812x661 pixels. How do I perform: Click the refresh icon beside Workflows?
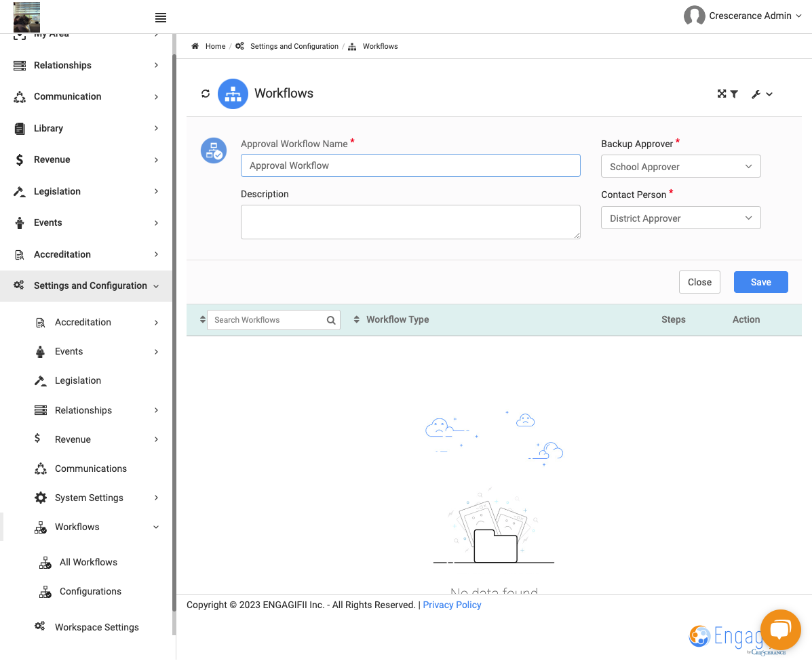point(206,94)
